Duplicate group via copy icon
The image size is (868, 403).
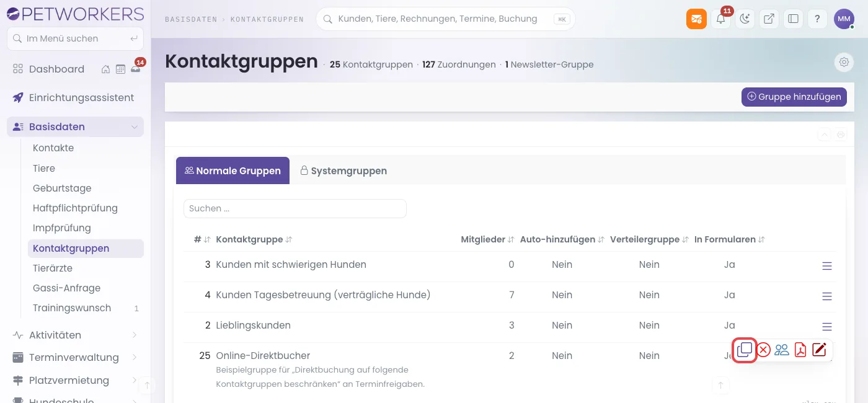(x=745, y=350)
